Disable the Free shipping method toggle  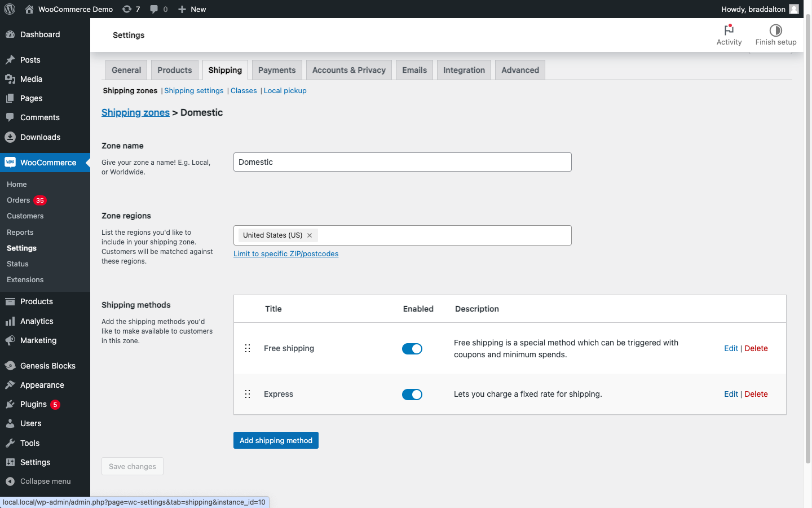412,349
